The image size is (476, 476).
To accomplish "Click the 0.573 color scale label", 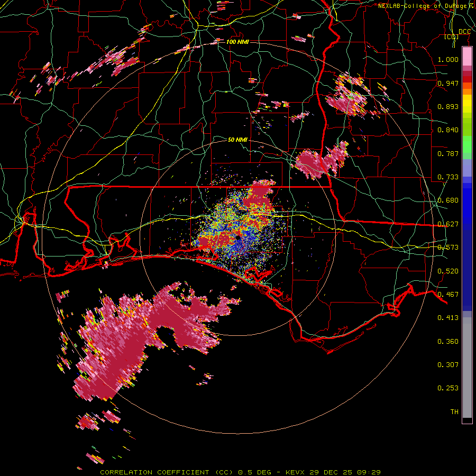I will coord(448,248).
